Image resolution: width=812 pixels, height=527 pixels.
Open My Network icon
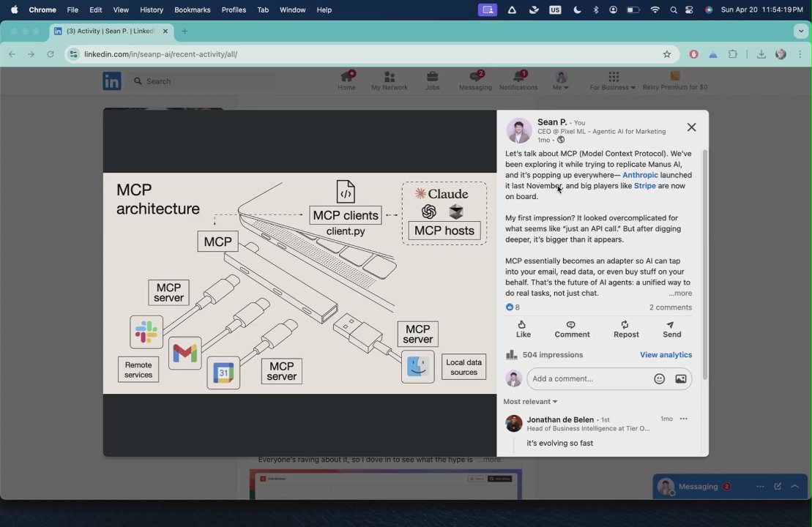point(390,81)
